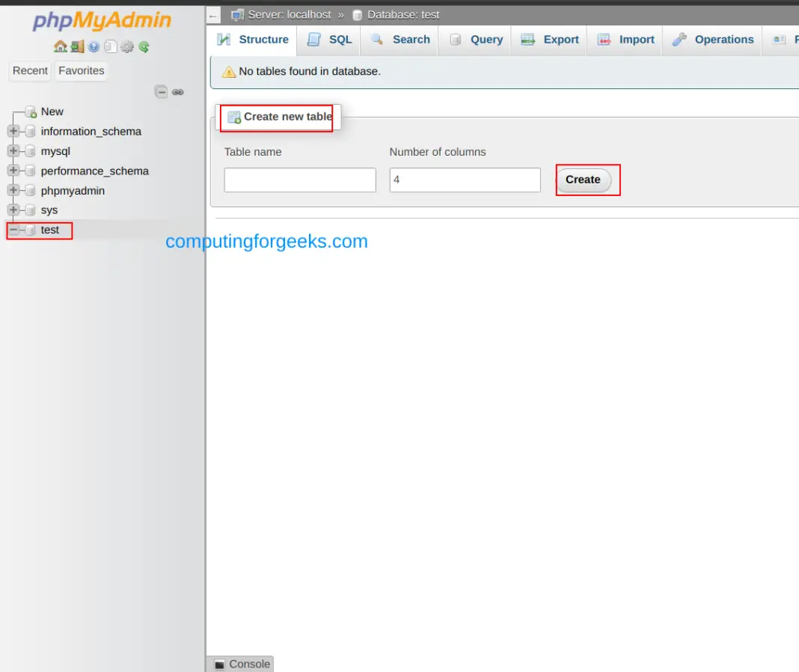Open the SQL console at the bottom
The image size is (799, 672).
(239, 664)
